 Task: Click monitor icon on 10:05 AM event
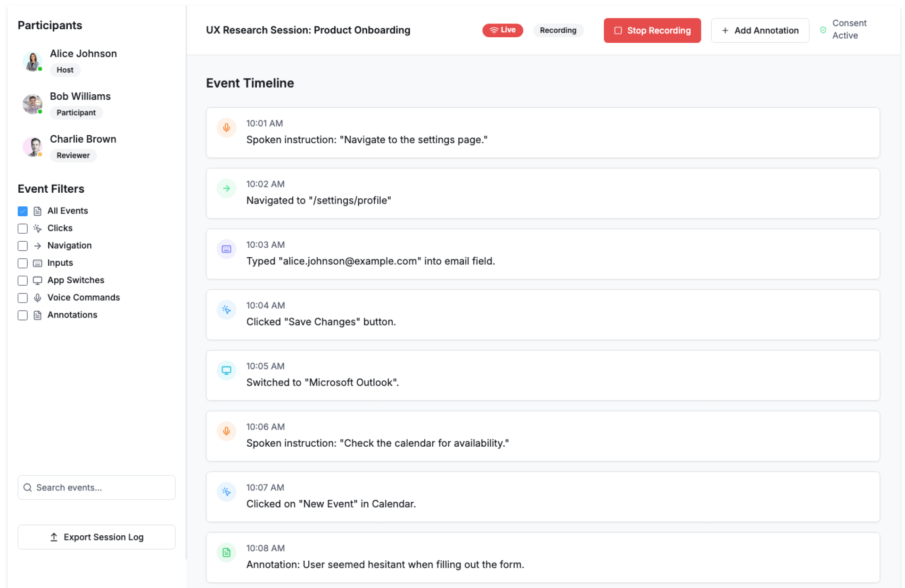pos(226,371)
